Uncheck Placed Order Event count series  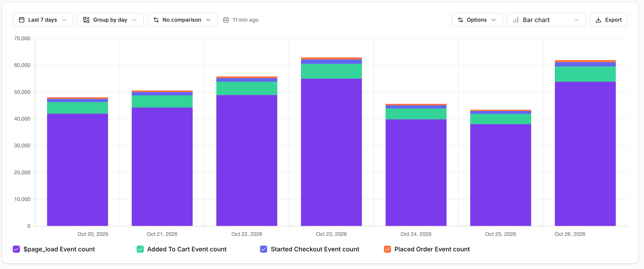point(387,249)
